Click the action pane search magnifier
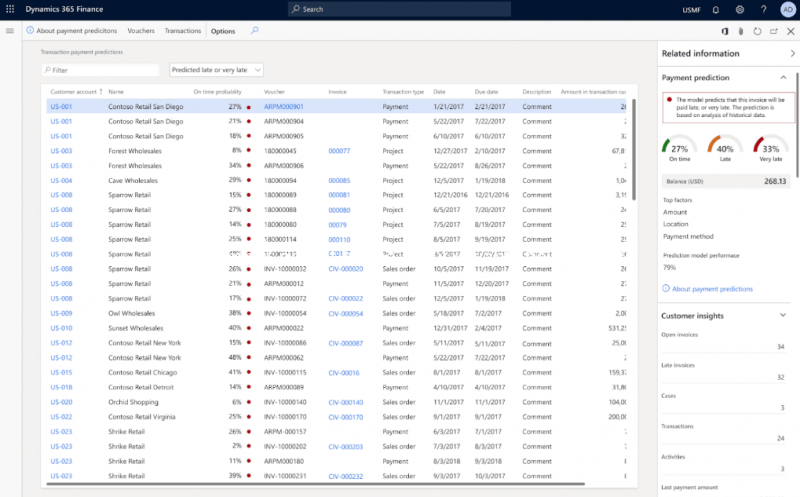Screen dimensions: 800x497 (255, 31)
